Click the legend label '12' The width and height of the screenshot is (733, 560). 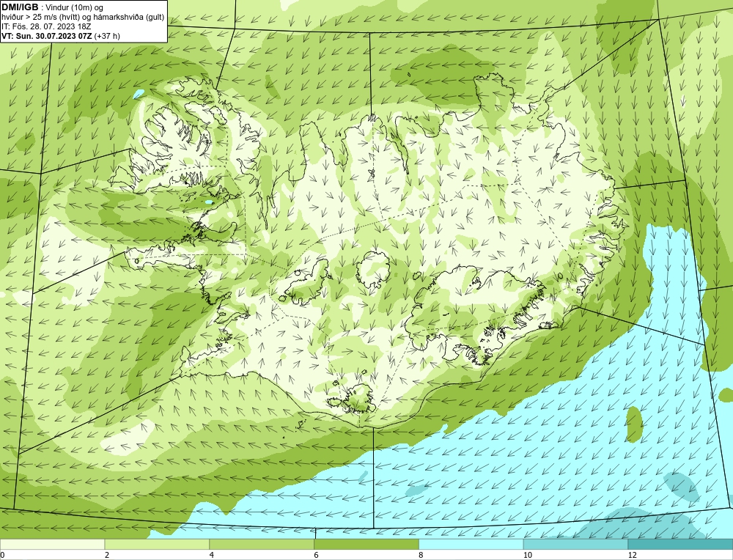(633, 555)
